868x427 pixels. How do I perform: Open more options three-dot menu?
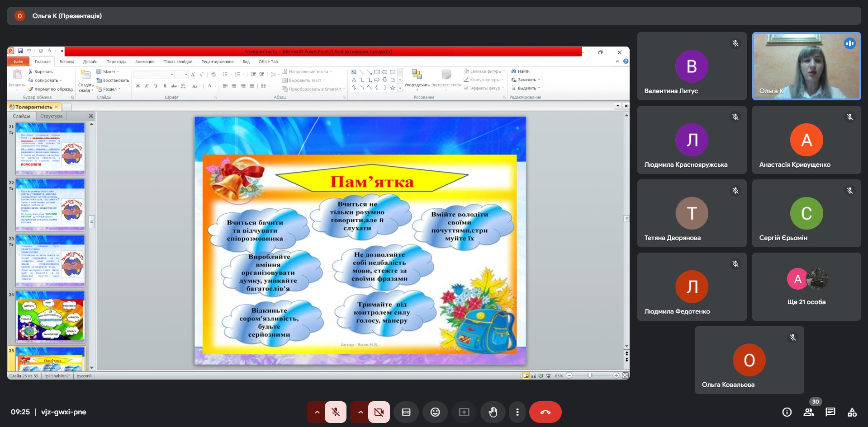click(517, 412)
